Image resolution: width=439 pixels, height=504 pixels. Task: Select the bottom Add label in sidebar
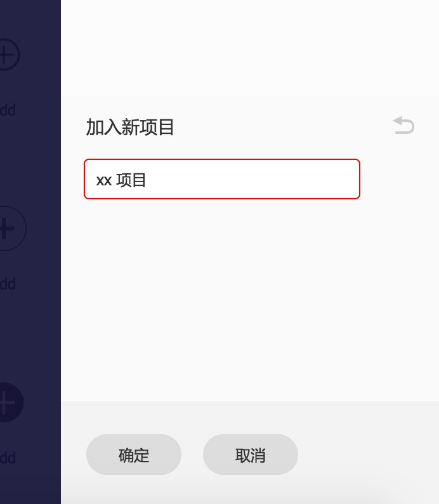(x=8, y=458)
